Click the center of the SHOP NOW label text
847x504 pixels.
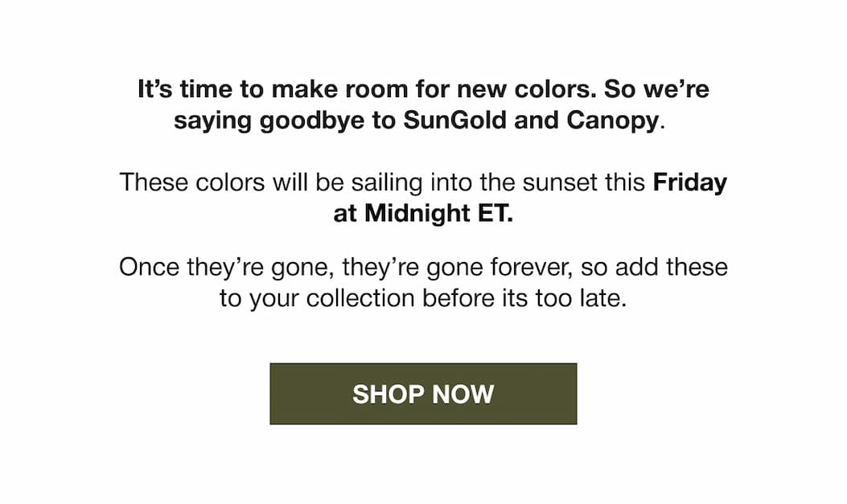(x=423, y=394)
